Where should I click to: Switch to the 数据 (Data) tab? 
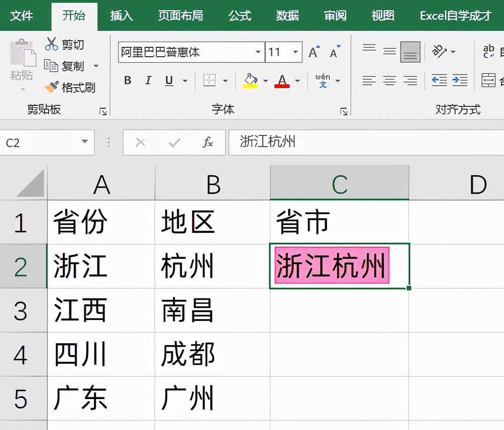(287, 15)
